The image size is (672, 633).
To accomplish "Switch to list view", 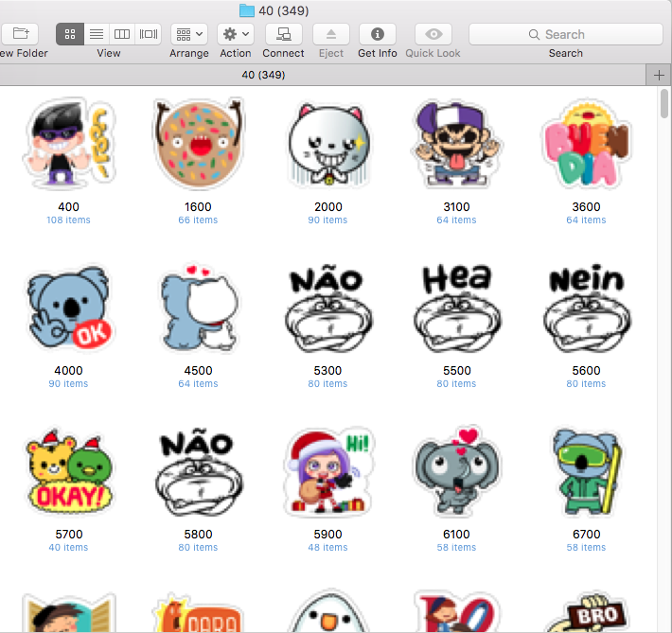I will point(97,34).
